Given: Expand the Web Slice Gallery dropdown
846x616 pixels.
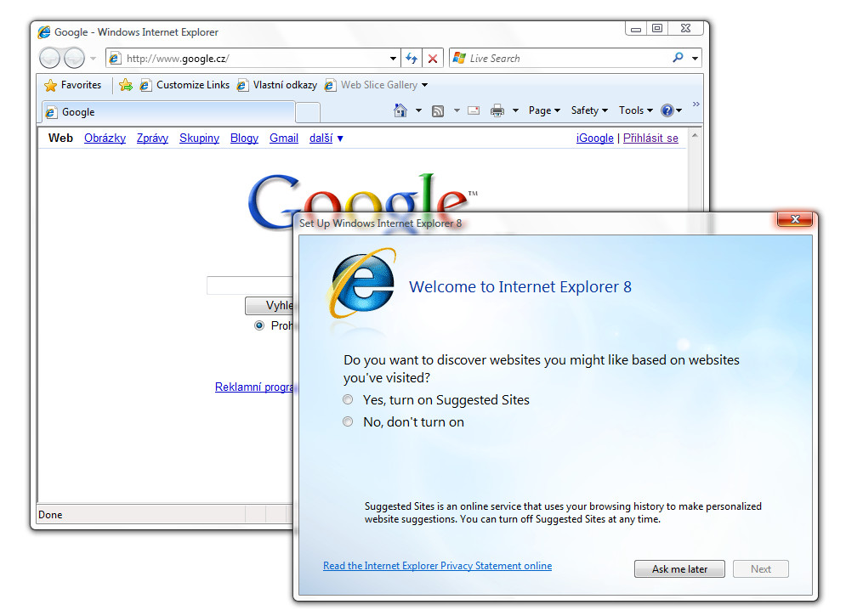Looking at the screenshot, I should [424, 85].
